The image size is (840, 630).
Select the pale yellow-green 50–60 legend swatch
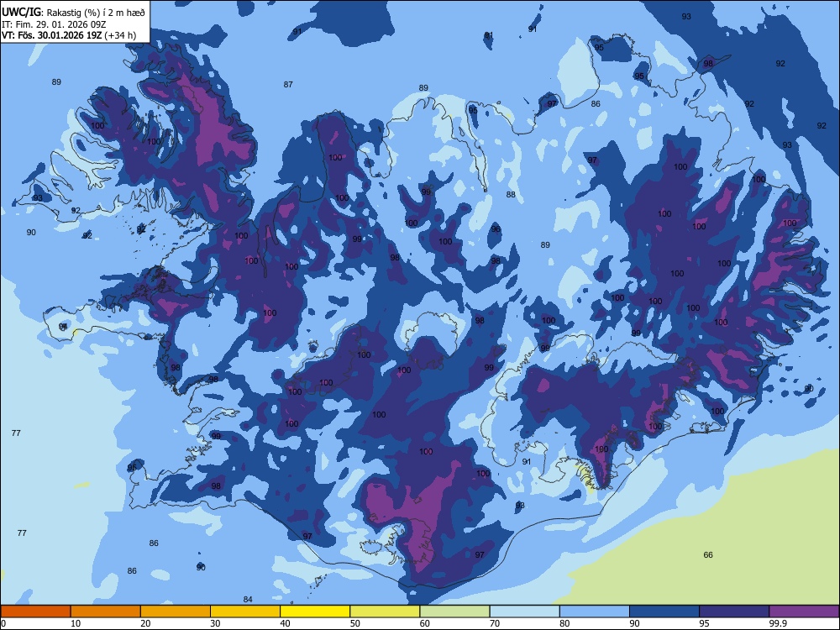386,612
